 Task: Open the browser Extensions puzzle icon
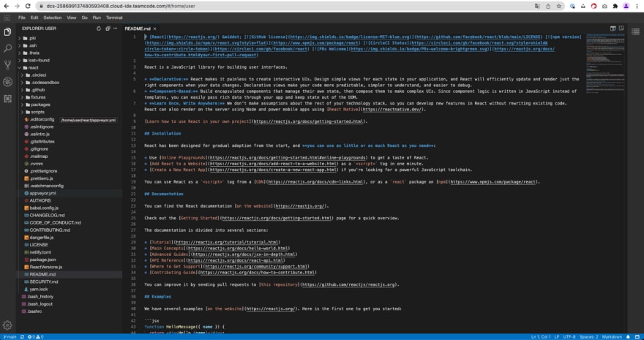click(615, 6)
